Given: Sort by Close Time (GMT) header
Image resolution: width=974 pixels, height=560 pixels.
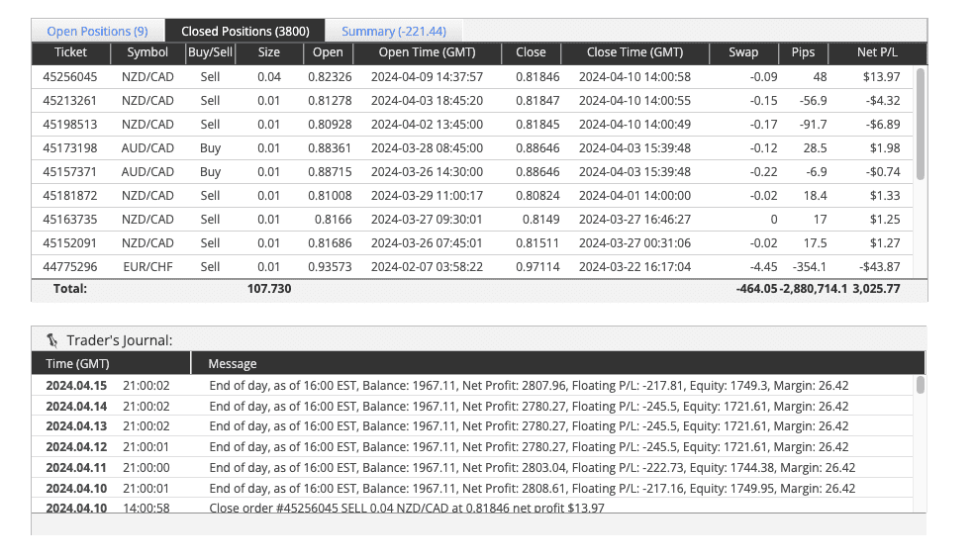Looking at the screenshot, I should point(634,52).
